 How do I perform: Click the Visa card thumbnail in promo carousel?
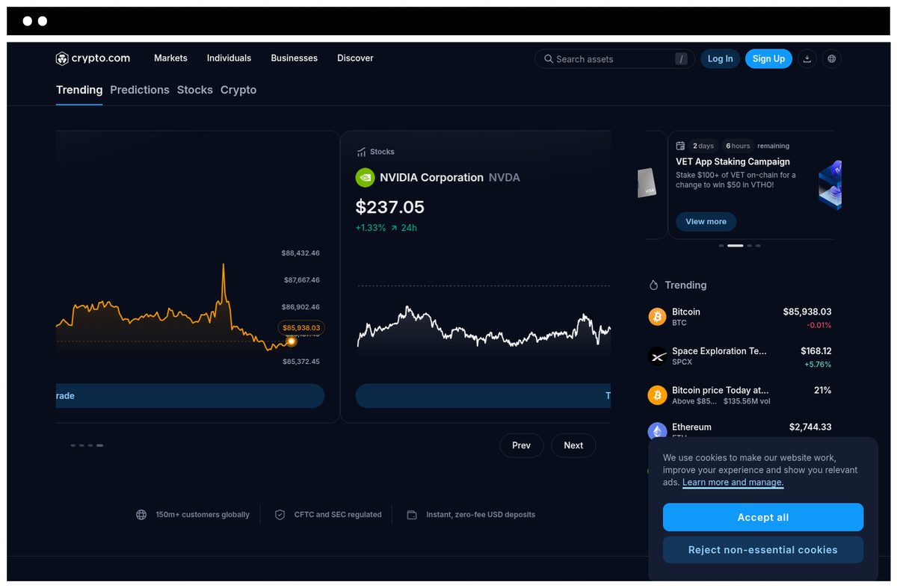pos(647,183)
